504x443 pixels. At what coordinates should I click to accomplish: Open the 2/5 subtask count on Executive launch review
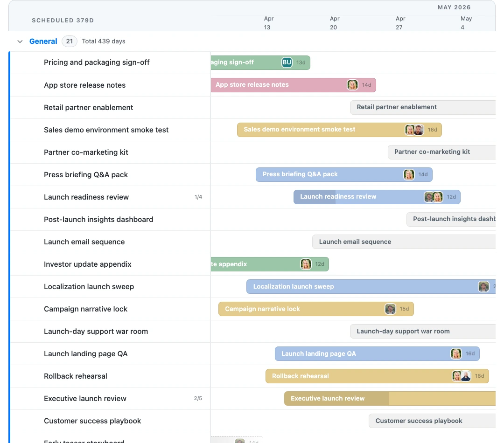(x=198, y=398)
